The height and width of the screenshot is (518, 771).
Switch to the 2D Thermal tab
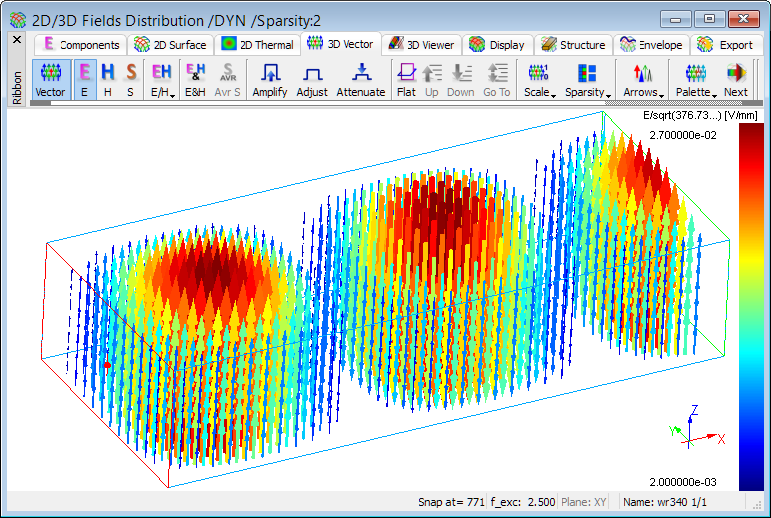(x=258, y=45)
